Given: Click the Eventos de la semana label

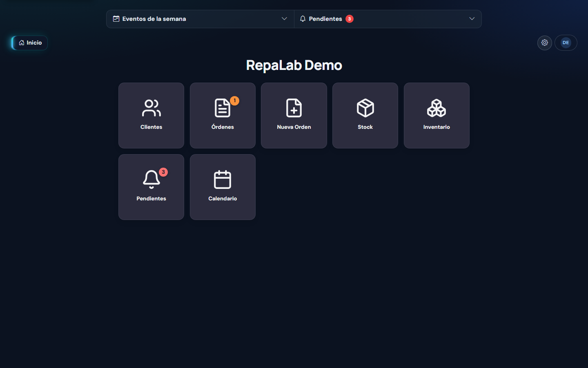Looking at the screenshot, I should 154,19.
